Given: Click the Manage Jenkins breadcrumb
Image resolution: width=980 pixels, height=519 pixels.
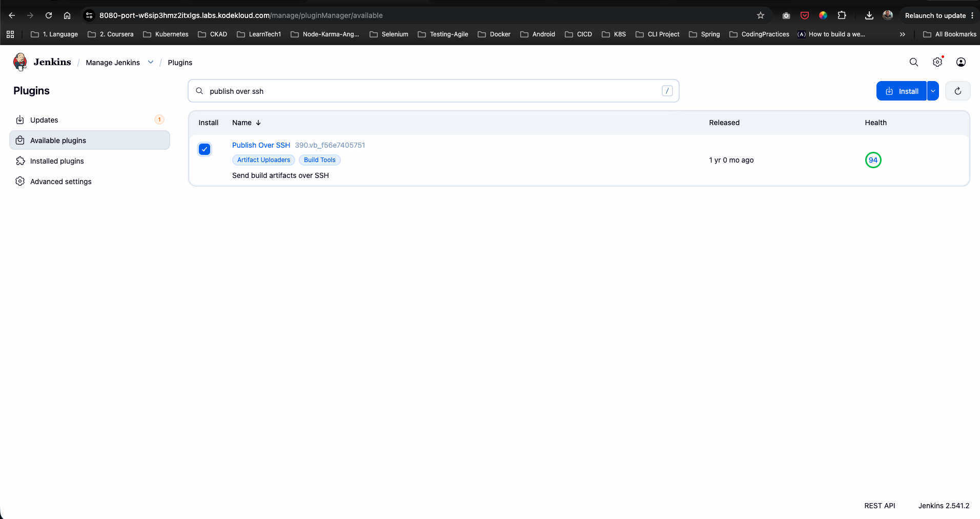Looking at the screenshot, I should point(113,63).
